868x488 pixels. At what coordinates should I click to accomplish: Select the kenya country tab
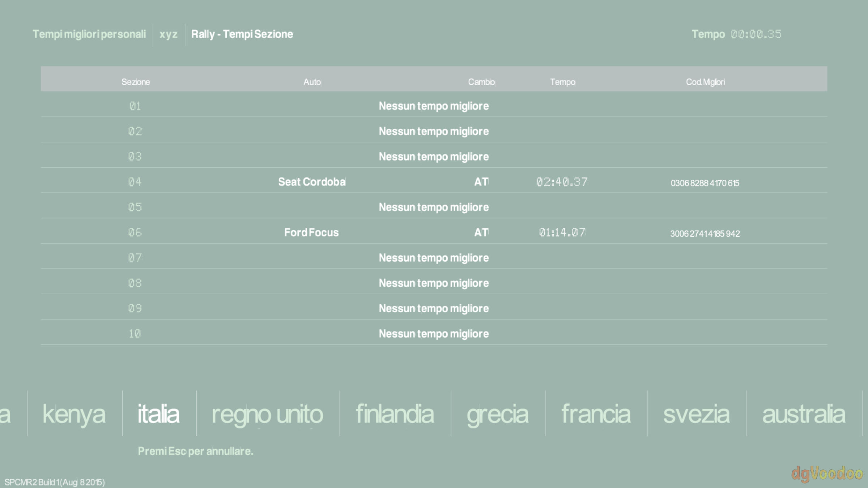click(74, 414)
